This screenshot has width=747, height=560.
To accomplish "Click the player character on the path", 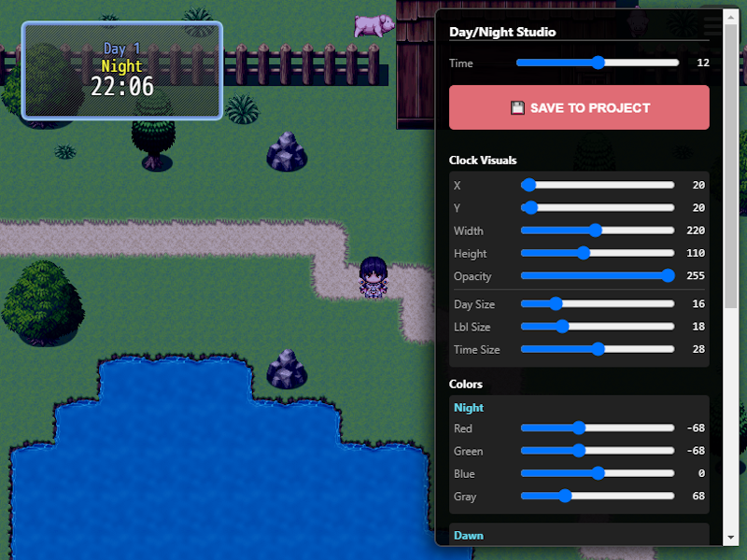I will click(x=373, y=277).
